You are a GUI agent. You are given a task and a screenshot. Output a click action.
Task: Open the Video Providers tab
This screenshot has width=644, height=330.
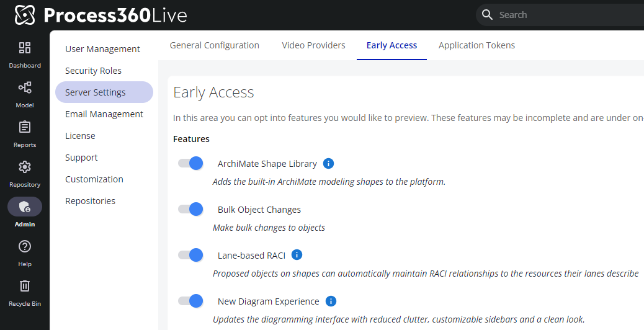313,45
